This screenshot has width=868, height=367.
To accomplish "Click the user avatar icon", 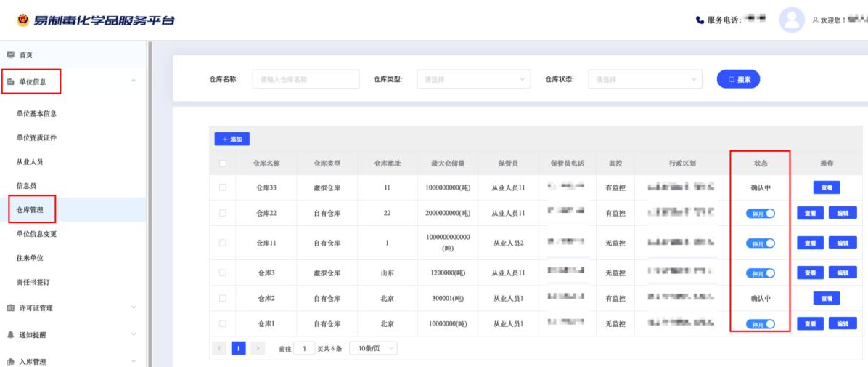I will pyautogui.click(x=791, y=20).
